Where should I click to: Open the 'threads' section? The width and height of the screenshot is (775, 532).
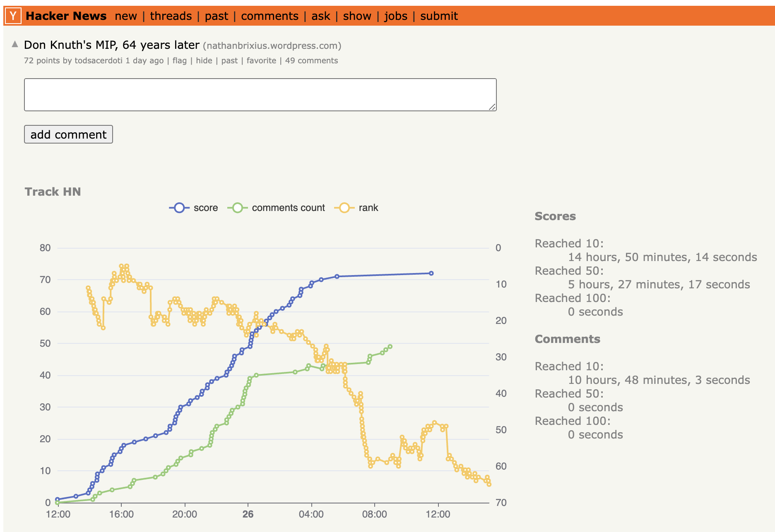(171, 16)
